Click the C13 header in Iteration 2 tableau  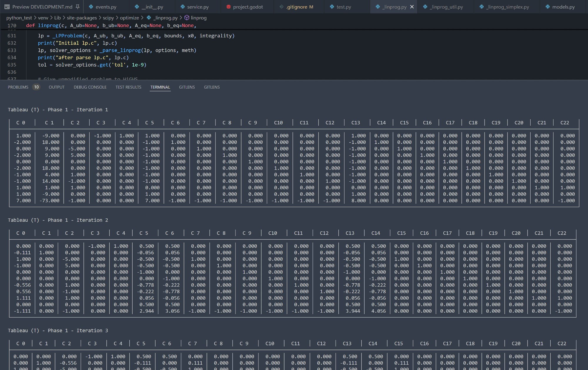(350, 233)
